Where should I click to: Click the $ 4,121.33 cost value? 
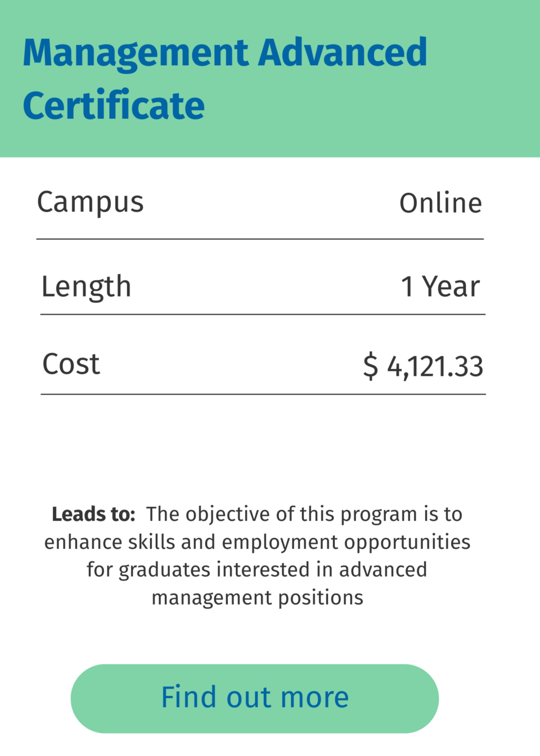423,366
